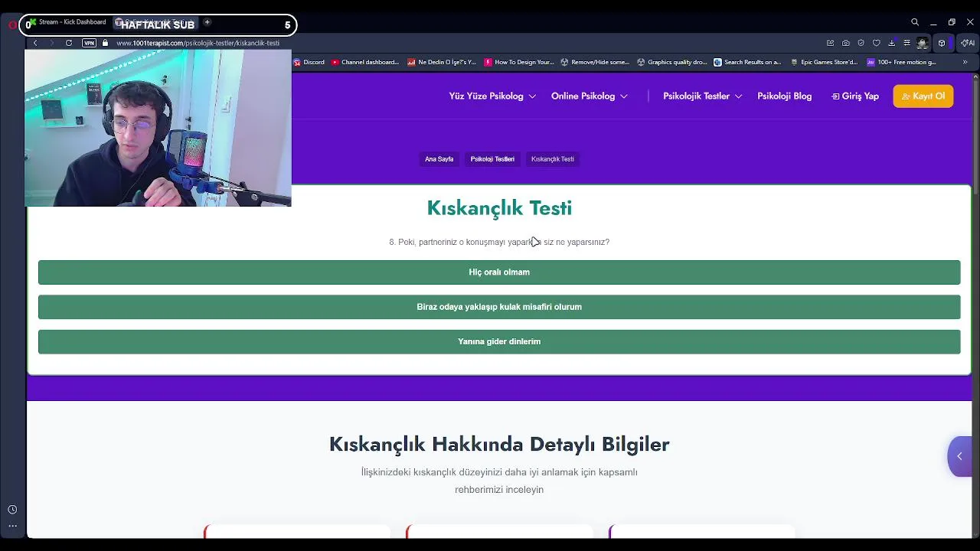
Task: Click the address bar URL field
Action: 198,43
